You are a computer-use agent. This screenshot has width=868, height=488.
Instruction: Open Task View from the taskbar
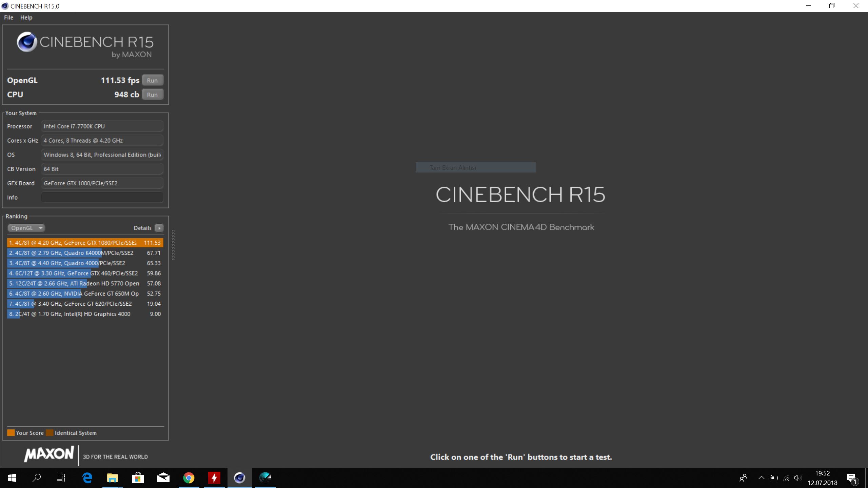61,478
